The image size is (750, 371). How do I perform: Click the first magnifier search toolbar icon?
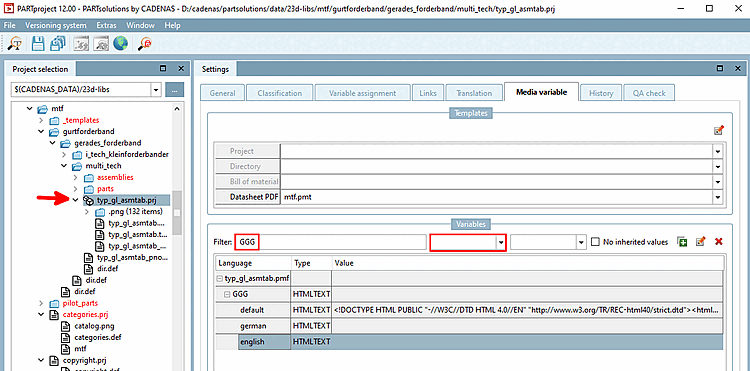pyautogui.click(x=15, y=44)
